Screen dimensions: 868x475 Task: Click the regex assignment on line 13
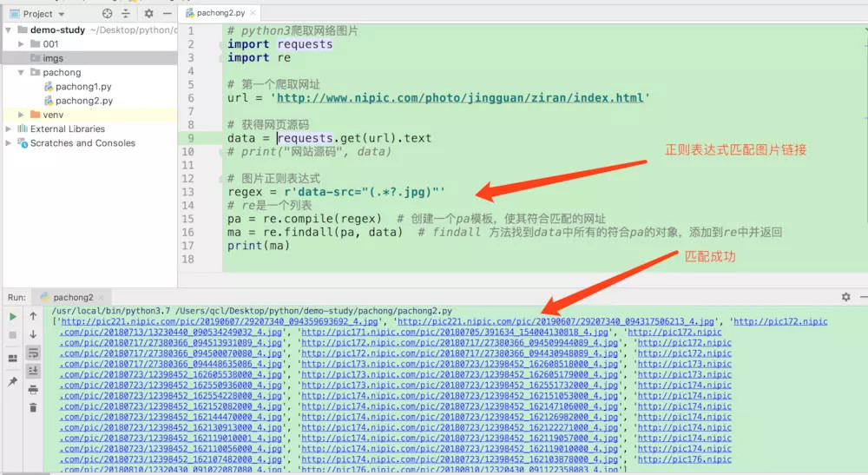pos(336,192)
